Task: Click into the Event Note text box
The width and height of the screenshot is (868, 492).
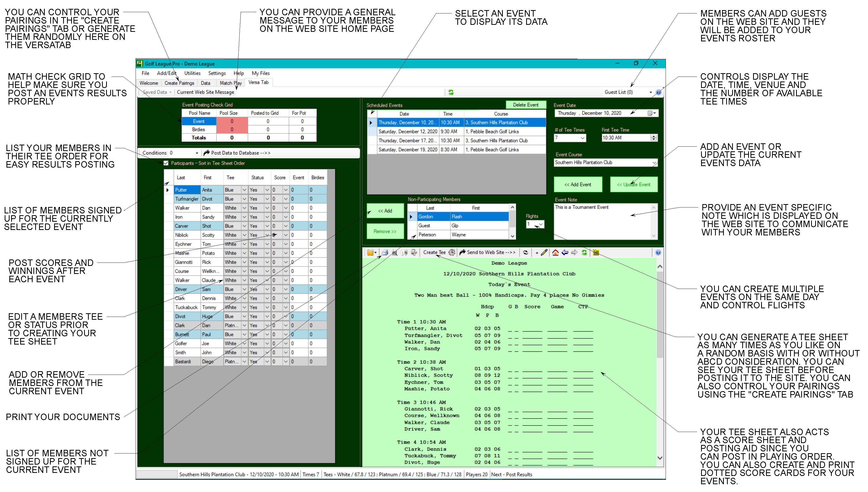Action: point(602,222)
